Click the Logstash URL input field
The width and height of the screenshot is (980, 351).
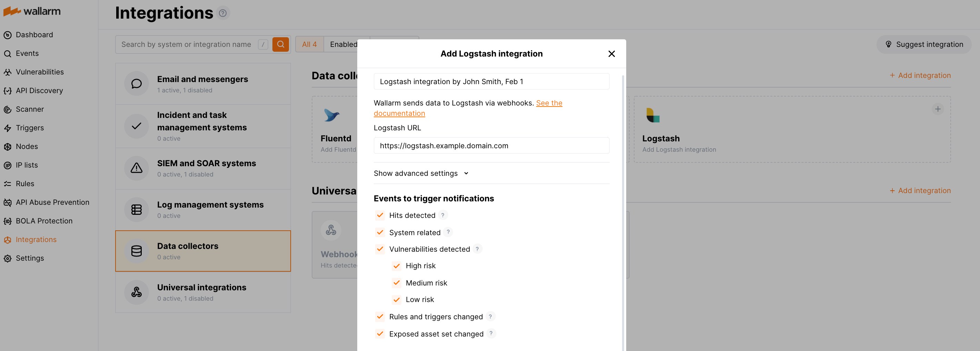[x=491, y=145]
